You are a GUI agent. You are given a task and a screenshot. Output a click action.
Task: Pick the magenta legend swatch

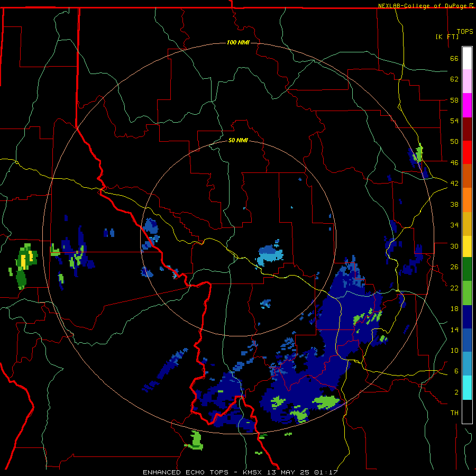click(x=467, y=105)
